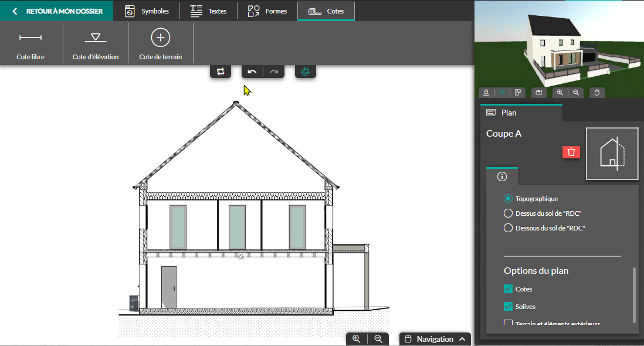Viewport: 644px width, 346px height.
Task: Select Dessus du sol de "RDC" option
Action: pos(509,213)
